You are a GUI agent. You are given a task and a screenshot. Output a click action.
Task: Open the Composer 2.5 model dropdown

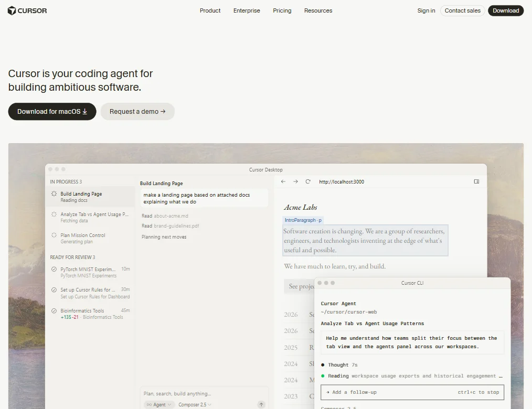point(195,405)
